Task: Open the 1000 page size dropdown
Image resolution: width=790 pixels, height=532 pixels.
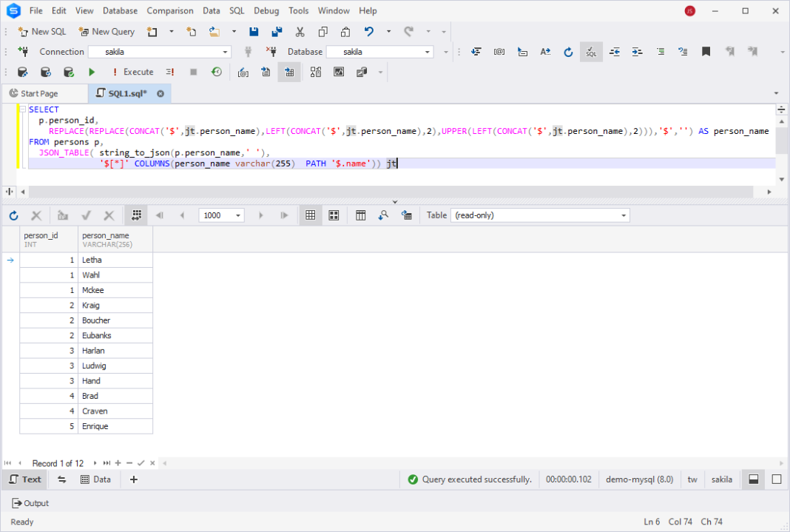Action: click(x=238, y=215)
